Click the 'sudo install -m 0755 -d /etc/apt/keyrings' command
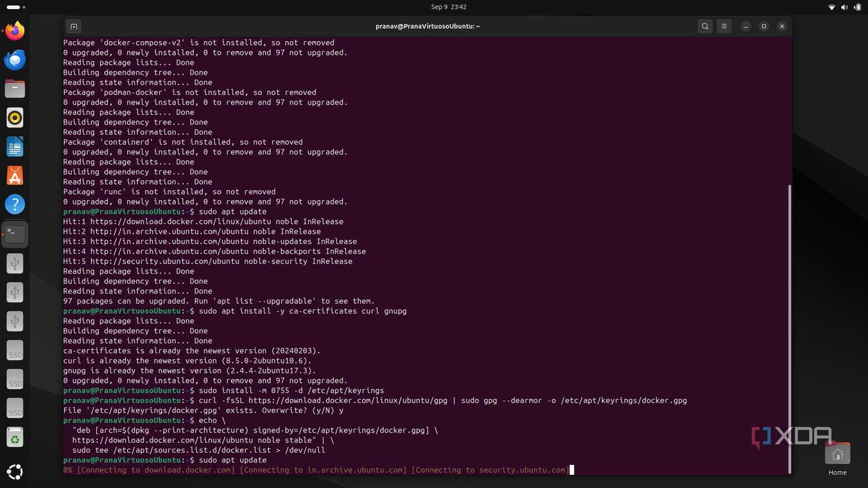This screenshot has width=868, height=488. [291, 391]
